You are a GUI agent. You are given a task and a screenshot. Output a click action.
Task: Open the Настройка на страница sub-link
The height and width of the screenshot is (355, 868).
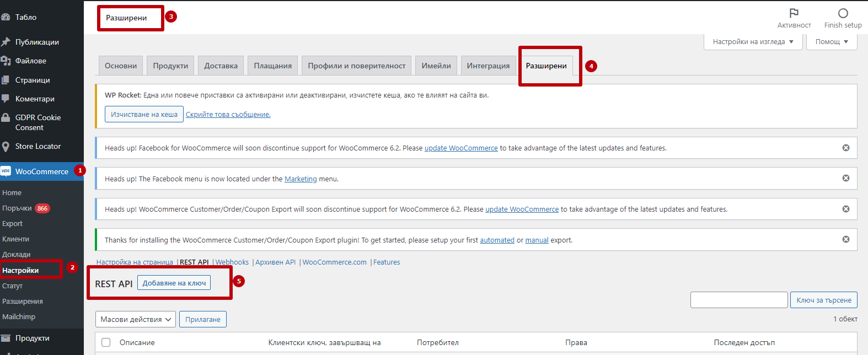(135, 262)
